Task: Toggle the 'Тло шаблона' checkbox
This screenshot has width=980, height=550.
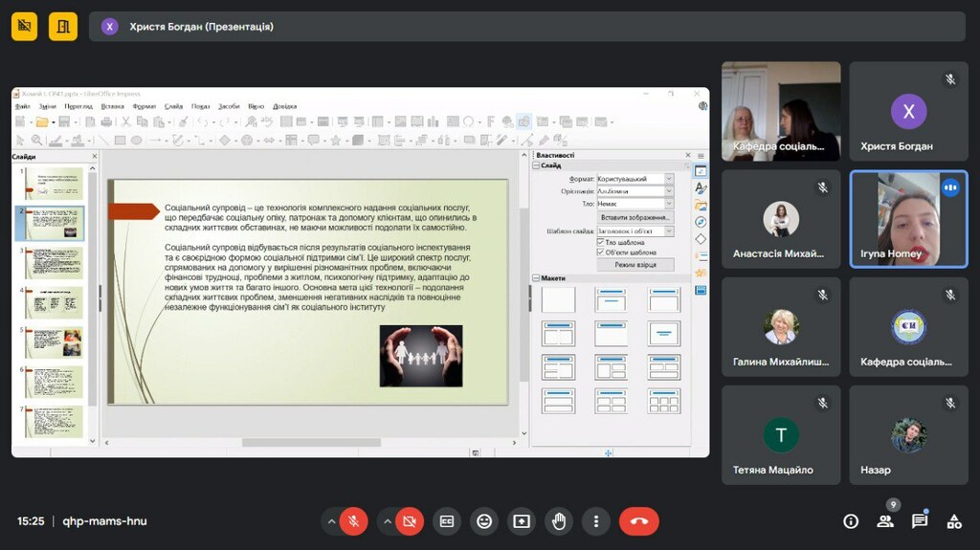Action: pos(600,243)
